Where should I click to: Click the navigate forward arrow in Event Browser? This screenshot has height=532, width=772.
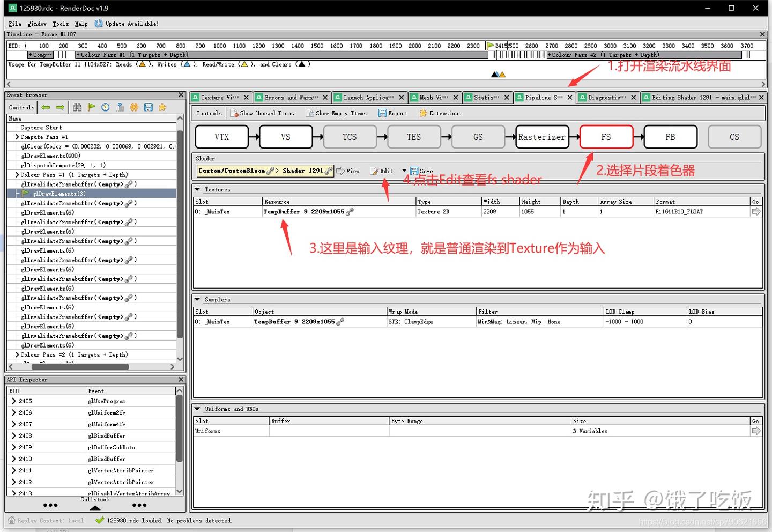(60, 107)
